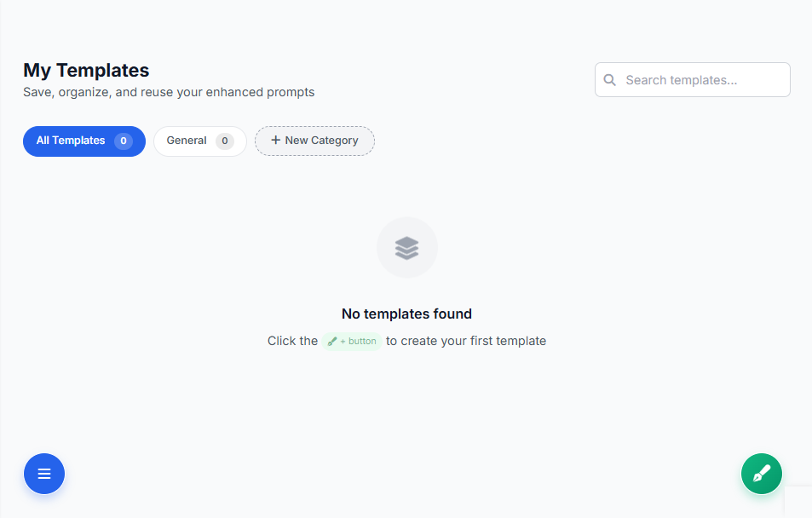Screen dimensions: 812x518
Task: Click the white corner widget at bottom right
Action: pos(798,502)
